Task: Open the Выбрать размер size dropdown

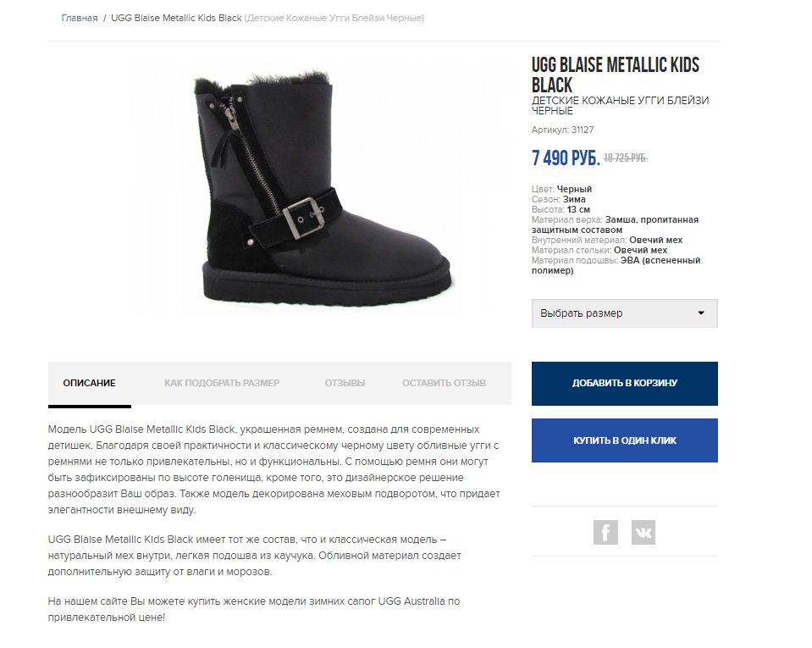Action: pyautogui.click(x=625, y=313)
